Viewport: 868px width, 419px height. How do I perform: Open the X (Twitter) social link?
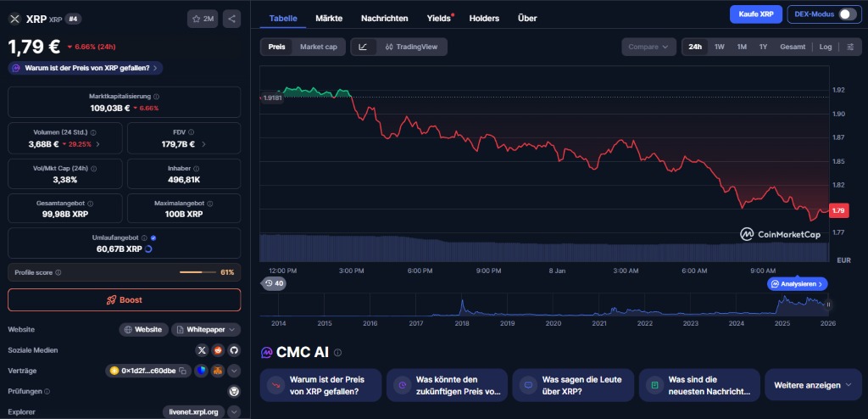[x=202, y=349]
